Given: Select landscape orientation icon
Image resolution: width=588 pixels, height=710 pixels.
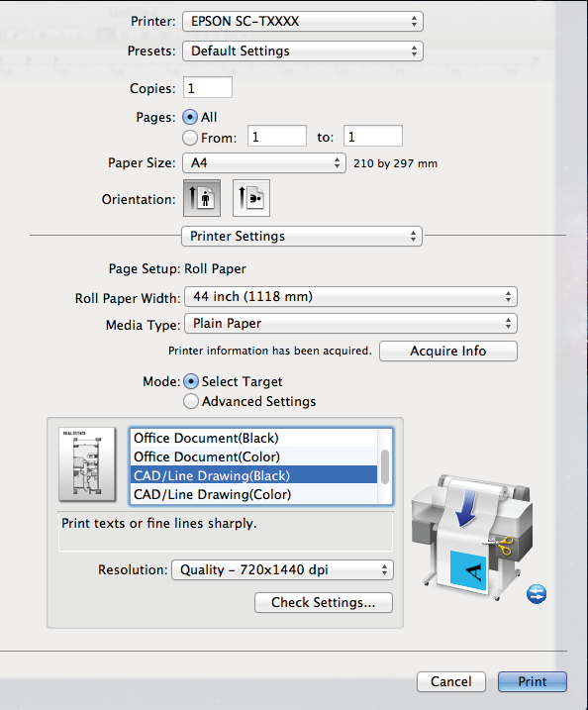Looking at the screenshot, I should pos(251,198).
